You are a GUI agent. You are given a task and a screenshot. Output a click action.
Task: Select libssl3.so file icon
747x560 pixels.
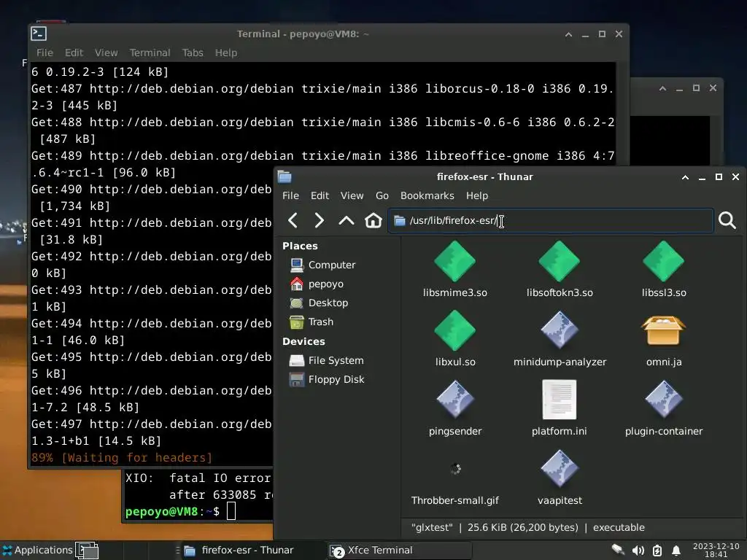[664, 262]
